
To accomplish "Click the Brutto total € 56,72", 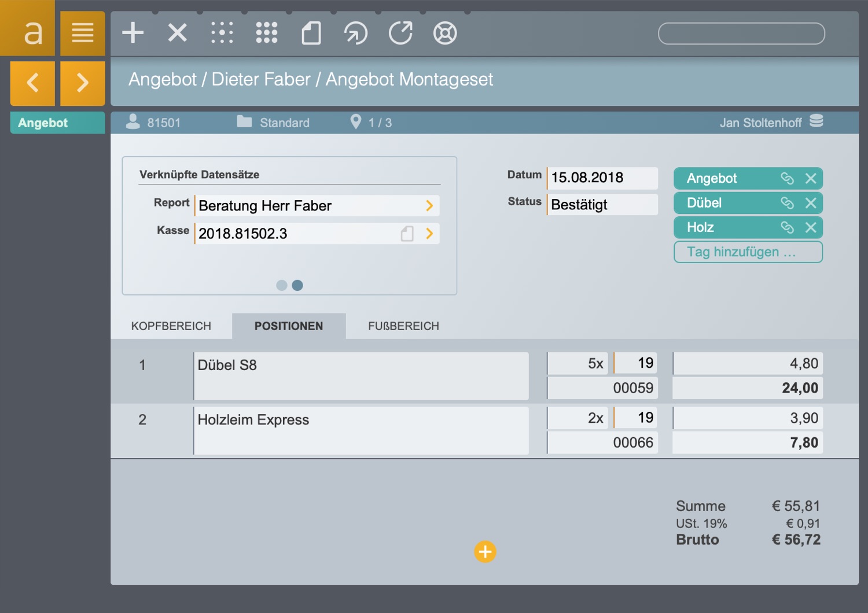I will 796,540.
